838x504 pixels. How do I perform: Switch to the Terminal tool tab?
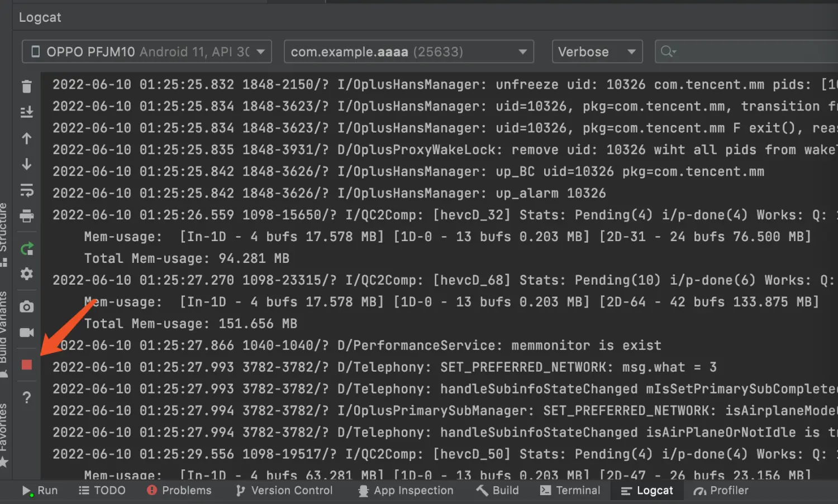pos(570,491)
